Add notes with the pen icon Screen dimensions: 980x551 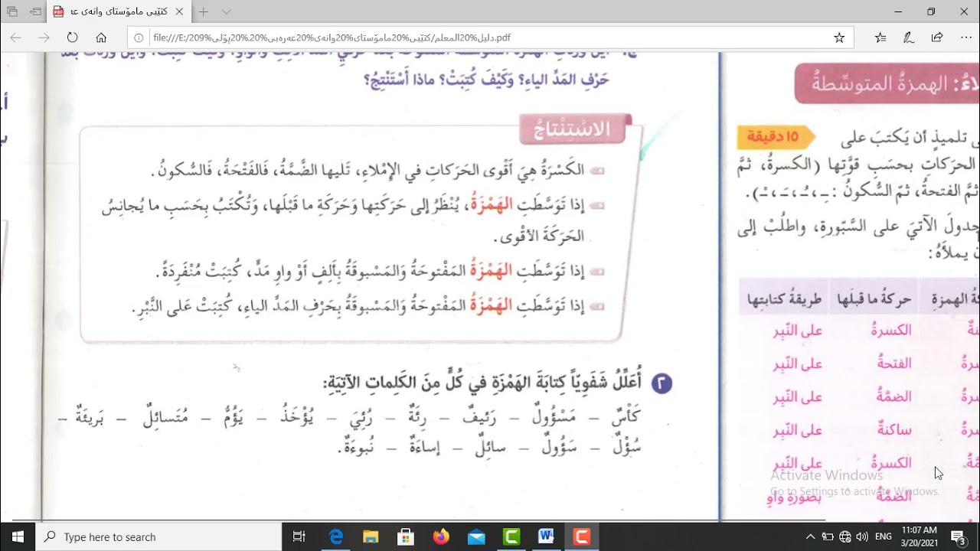(909, 37)
